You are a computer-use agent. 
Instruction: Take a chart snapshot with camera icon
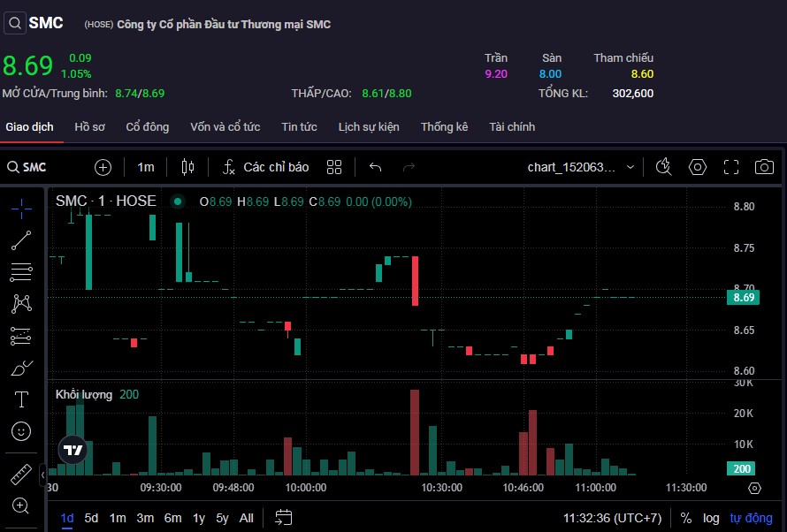(x=764, y=167)
